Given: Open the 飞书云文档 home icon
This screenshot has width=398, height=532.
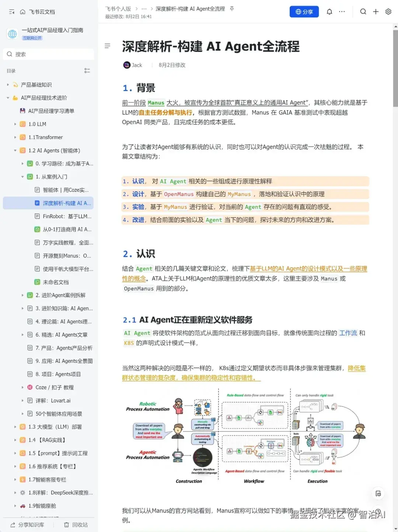Looking at the screenshot, I should [23, 12].
